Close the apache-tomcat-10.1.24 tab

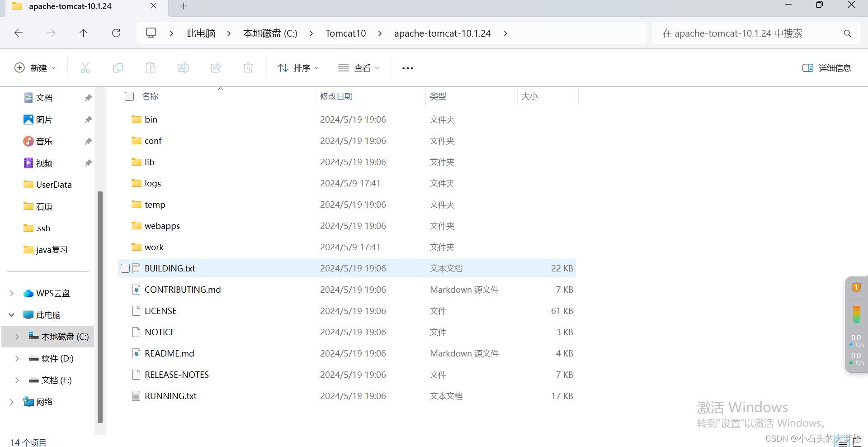154,6
